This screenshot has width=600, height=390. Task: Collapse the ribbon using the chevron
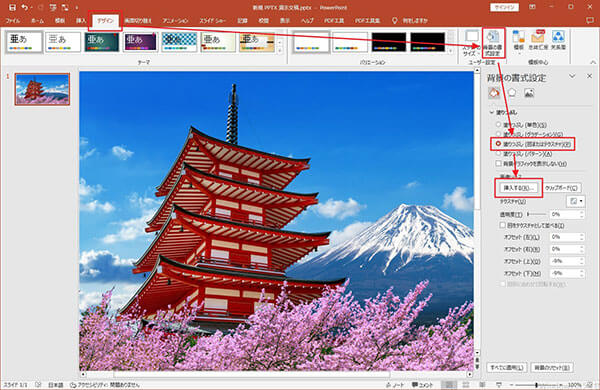pyautogui.click(x=593, y=62)
